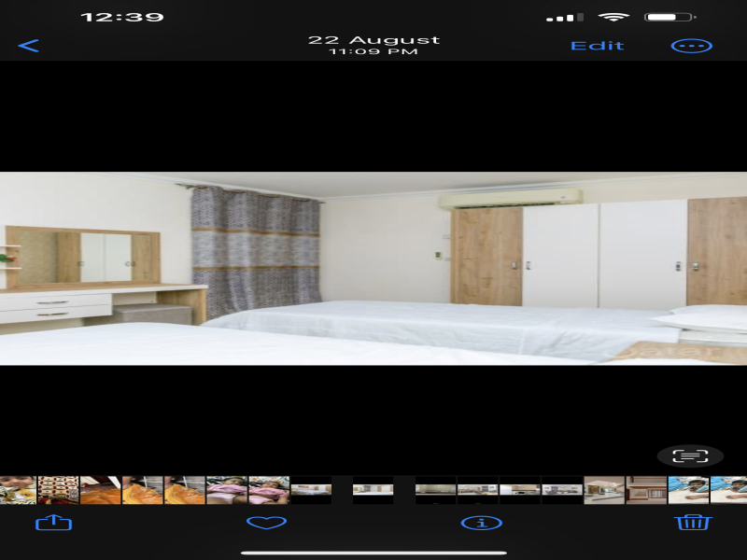This screenshot has height=560, width=747.
Task: Check the Wi-Fi status icon
Action: (x=613, y=17)
